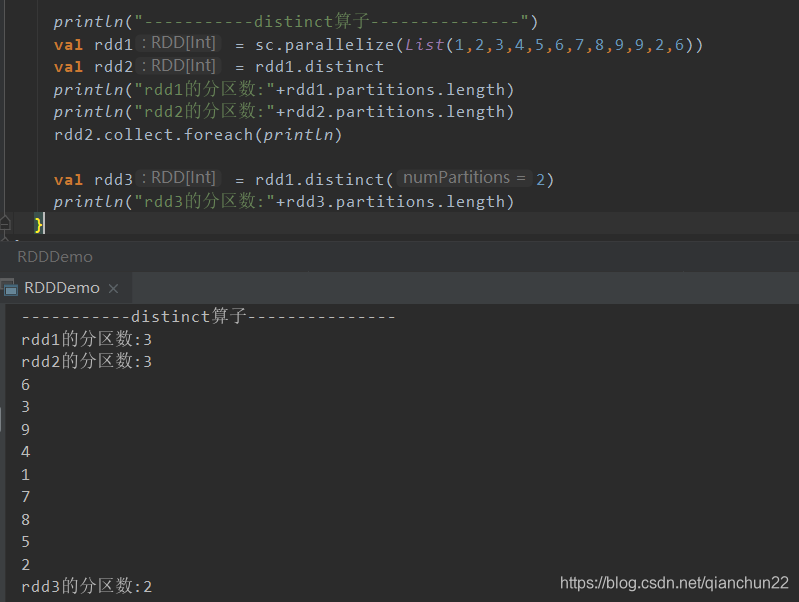The image size is (799, 602).
Task: Click console output value 6
Action: point(25,385)
